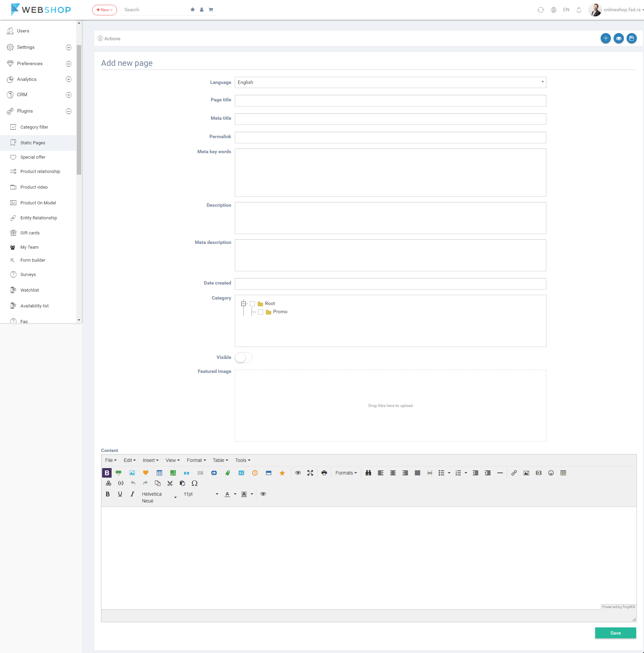The width and height of the screenshot is (644, 653).
Task: Open the bullet list style dropdown arrow
Action: click(x=449, y=473)
